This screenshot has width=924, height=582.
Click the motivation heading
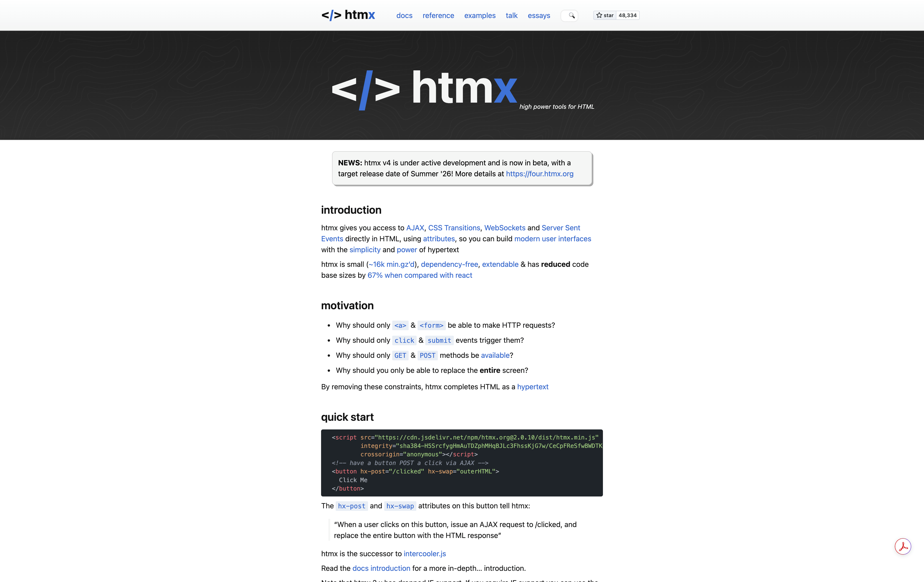tap(347, 305)
